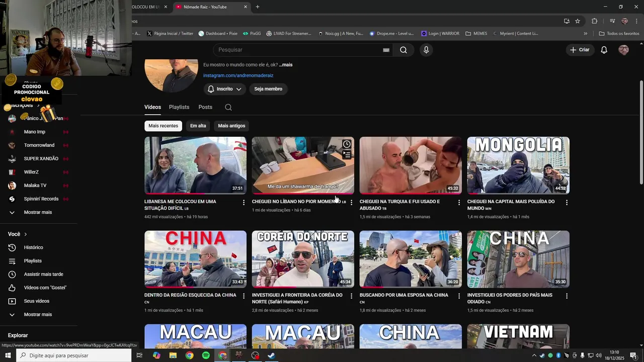Open options for PAÍS MAIS ODIADO video
The height and width of the screenshot is (362, 644).
click(567, 296)
